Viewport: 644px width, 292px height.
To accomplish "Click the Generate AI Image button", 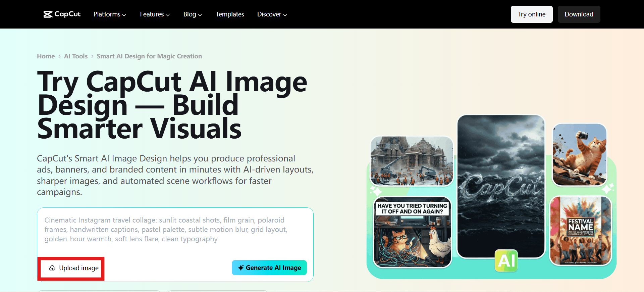I will coord(269,267).
